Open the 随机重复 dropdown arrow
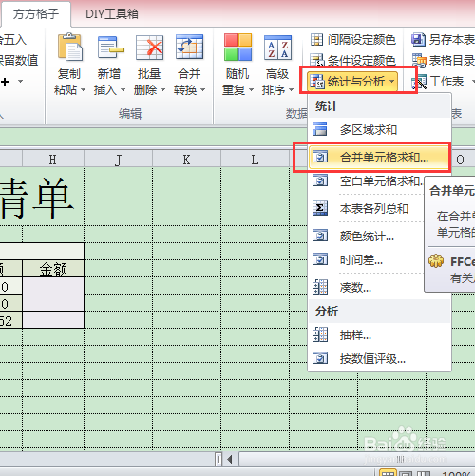The height and width of the screenshot is (476, 475). pos(252,90)
